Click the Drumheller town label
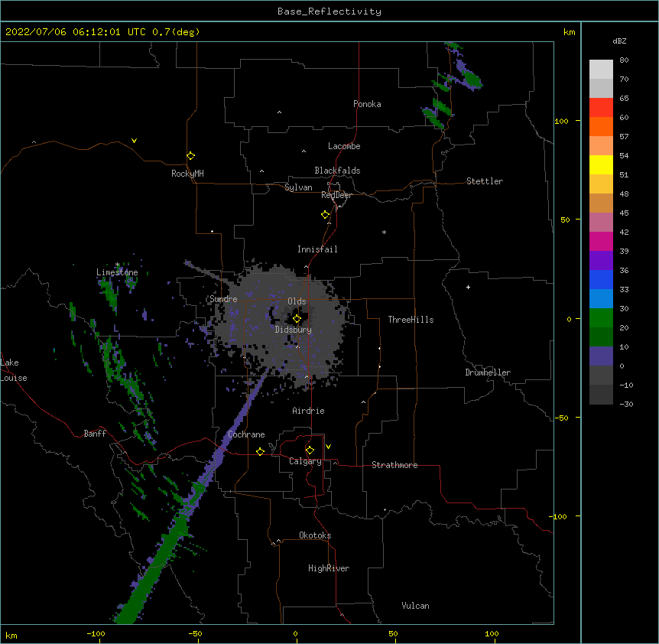Screen dimensions: 659x644 [488, 372]
